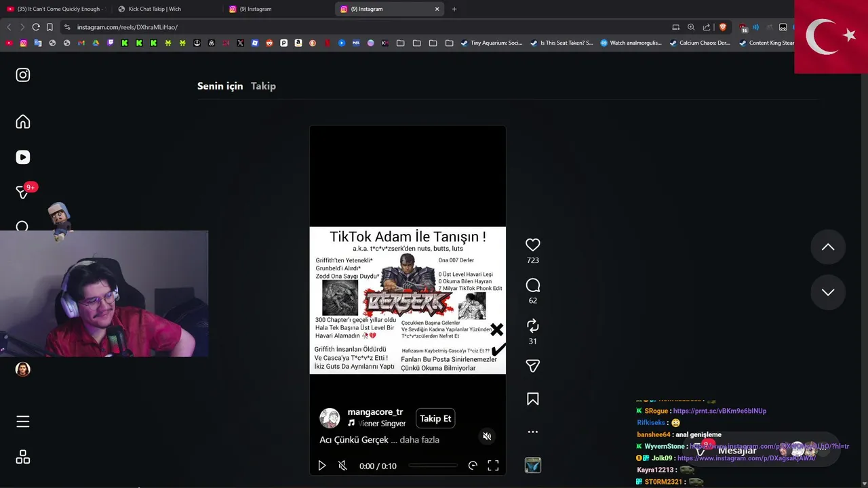Share the reel via paper-plane icon

click(533, 366)
